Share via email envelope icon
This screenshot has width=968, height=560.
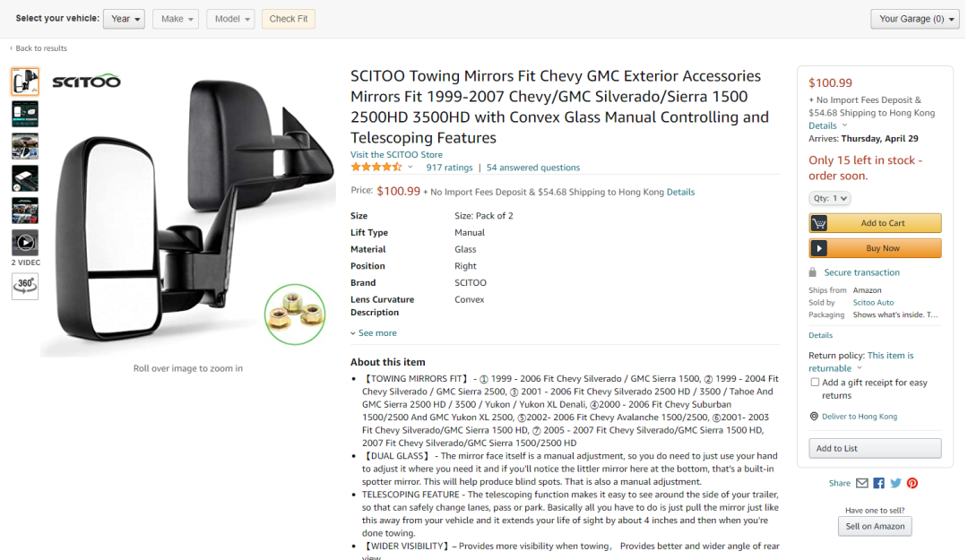tap(862, 483)
